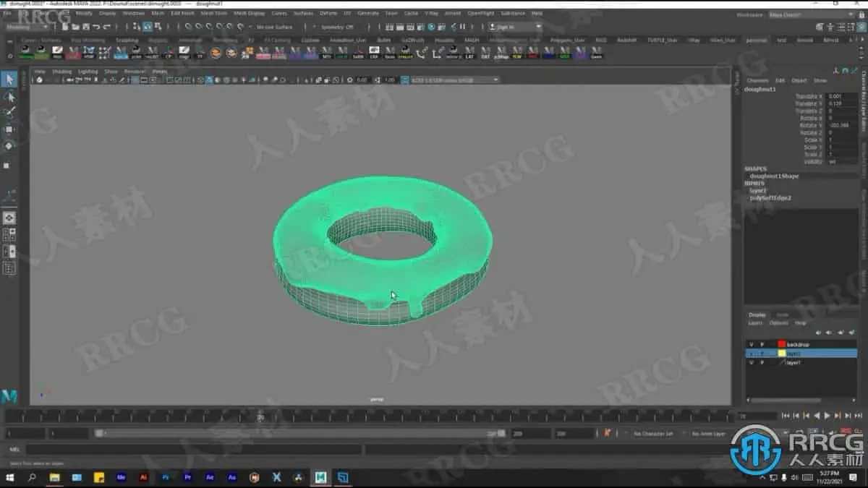
Task: Click the DAT shelf script icon
Action: 485,53
